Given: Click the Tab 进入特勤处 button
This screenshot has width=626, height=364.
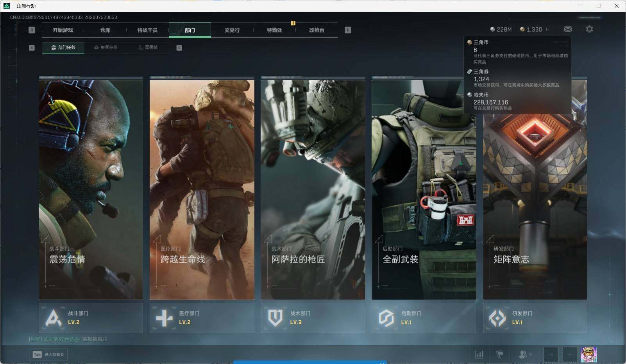Looking at the screenshot, I should [49, 355].
